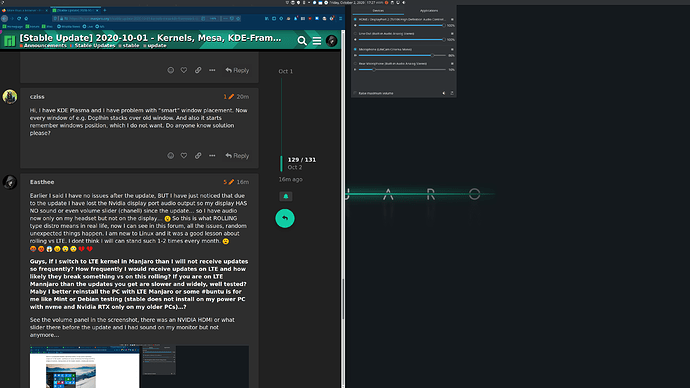Switch to the Applications tab
Viewport: 690px width, 388px height.
tap(429, 11)
